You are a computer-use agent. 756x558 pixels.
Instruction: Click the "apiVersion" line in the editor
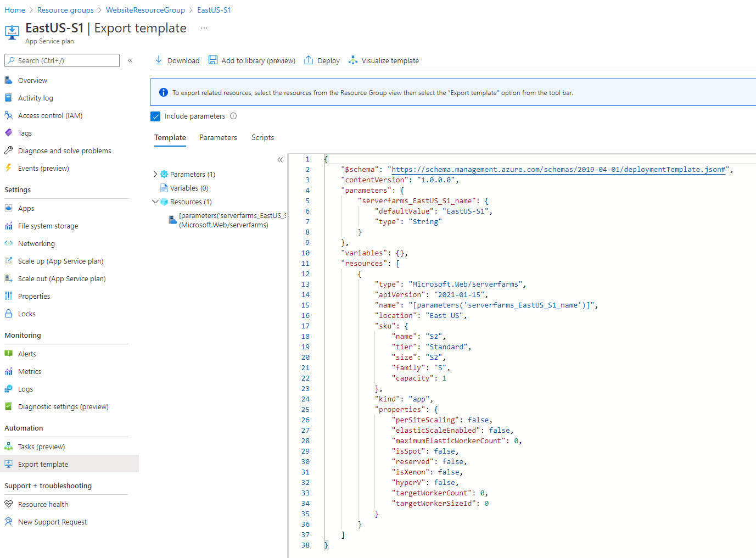[x=431, y=295]
